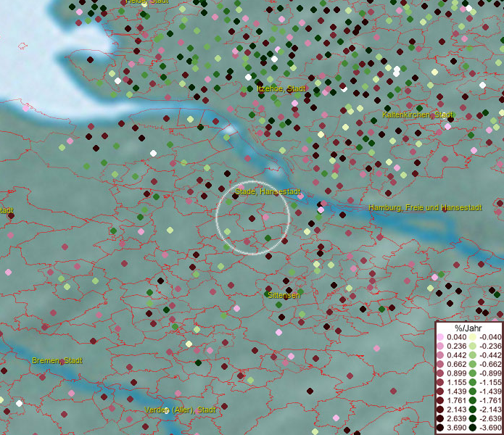Click the legend swatch for 0.442
This screenshot has height=435, width=504.
click(440, 355)
